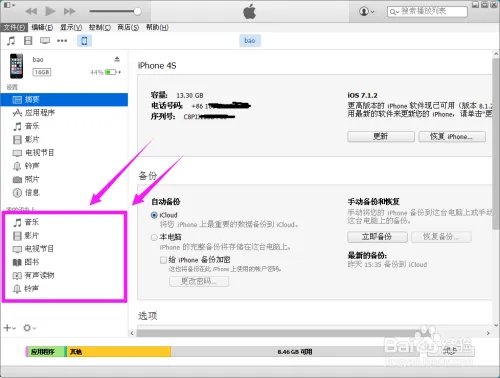Screen dimensions: 500x378
Task: Select 音乐 under On My Device section
Action: (x=64, y=222)
